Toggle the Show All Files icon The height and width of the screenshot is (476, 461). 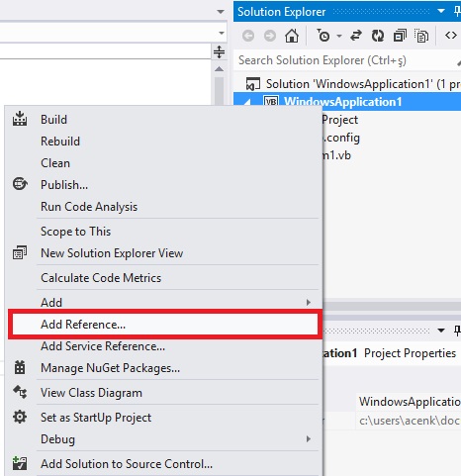[x=421, y=36]
